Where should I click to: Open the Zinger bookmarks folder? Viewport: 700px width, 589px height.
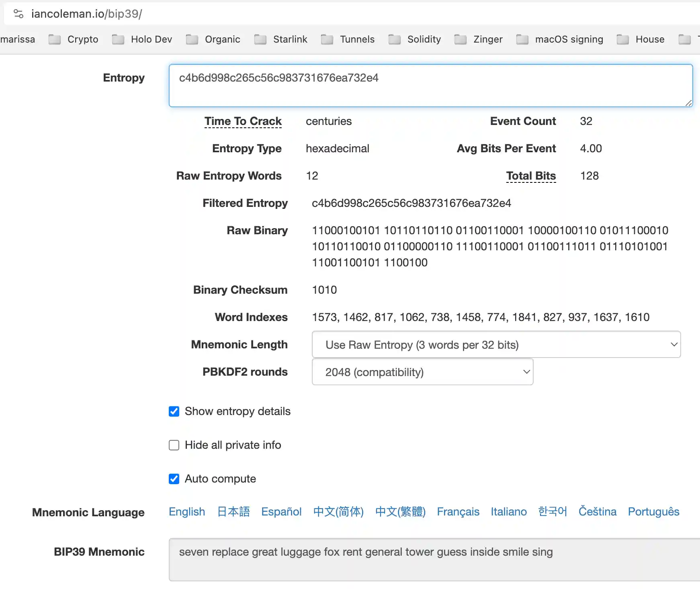tap(479, 39)
